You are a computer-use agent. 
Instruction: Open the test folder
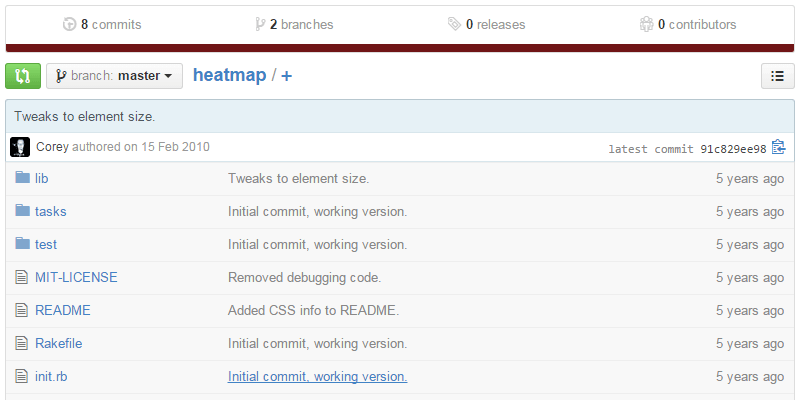coord(46,245)
